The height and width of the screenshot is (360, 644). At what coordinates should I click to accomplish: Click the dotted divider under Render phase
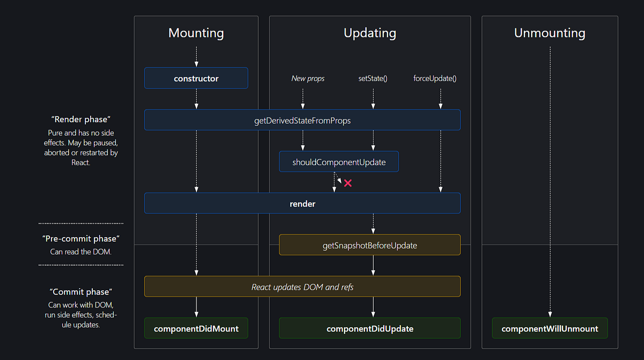click(80, 222)
